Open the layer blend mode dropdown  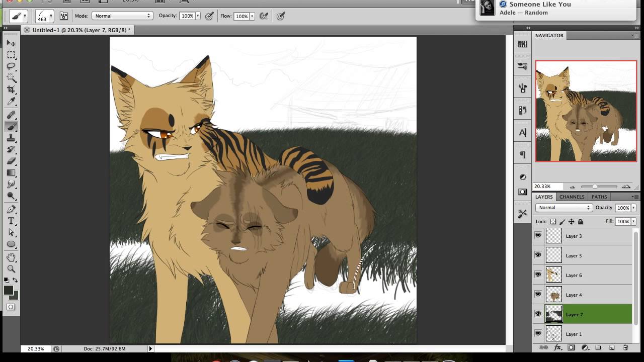tap(563, 208)
